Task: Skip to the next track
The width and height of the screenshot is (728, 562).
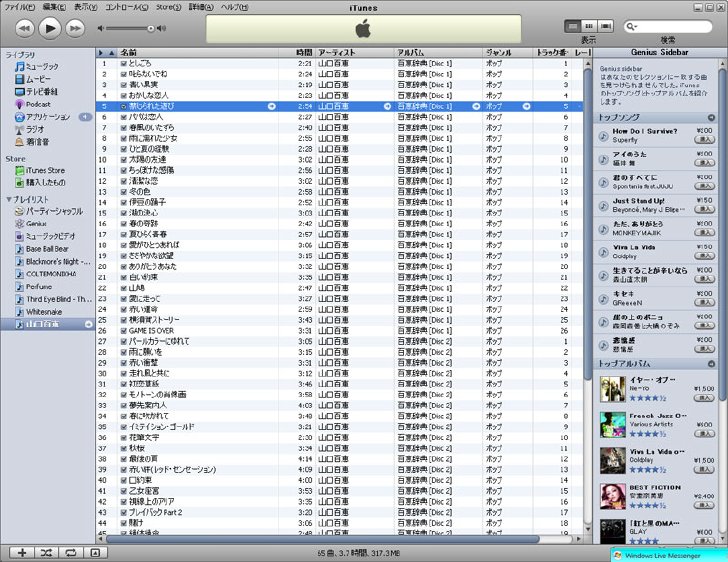Action: [x=75, y=29]
